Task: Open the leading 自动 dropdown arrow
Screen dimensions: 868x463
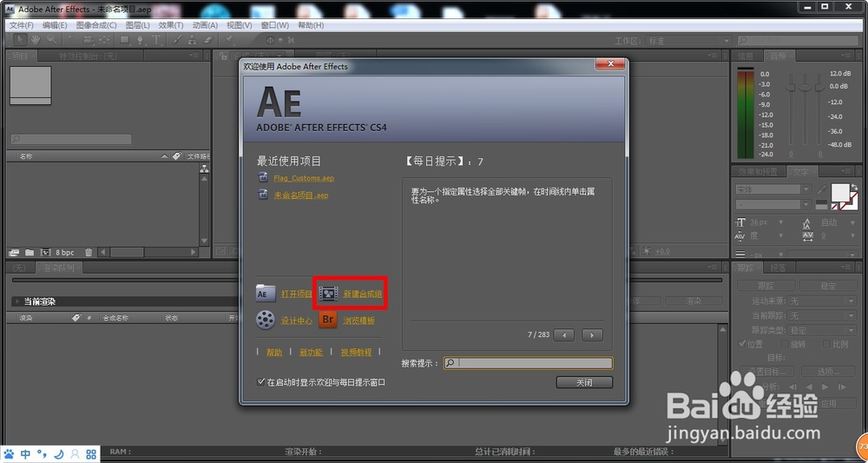Action: (852, 222)
